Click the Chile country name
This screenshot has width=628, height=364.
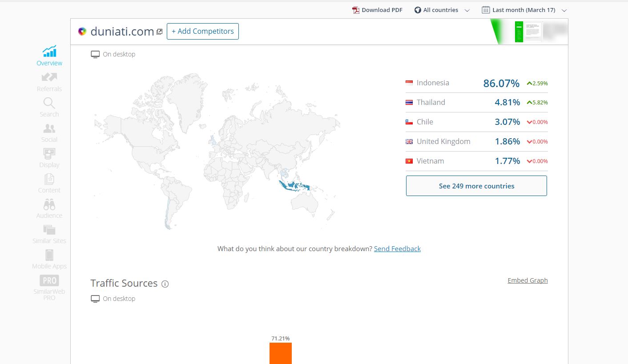pyautogui.click(x=425, y=122)
